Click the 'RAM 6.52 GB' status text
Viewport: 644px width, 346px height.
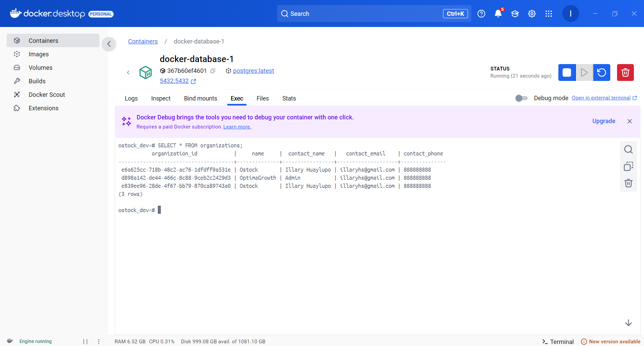pyautogui.click(x=130, y=342)
